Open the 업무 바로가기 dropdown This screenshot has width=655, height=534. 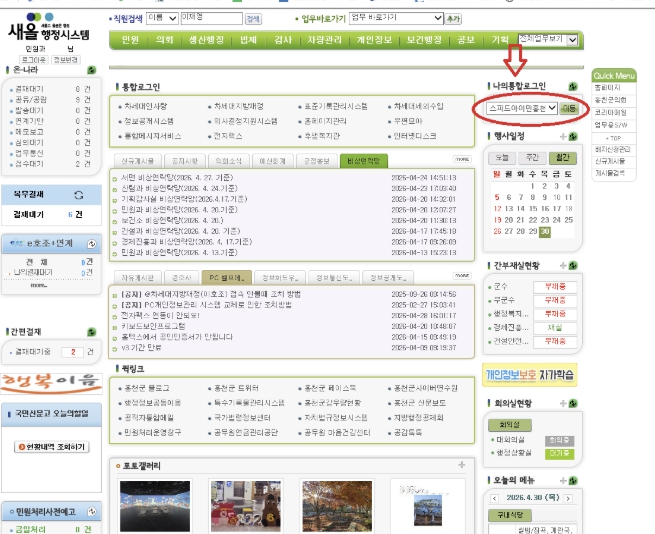tap(396, 18)
